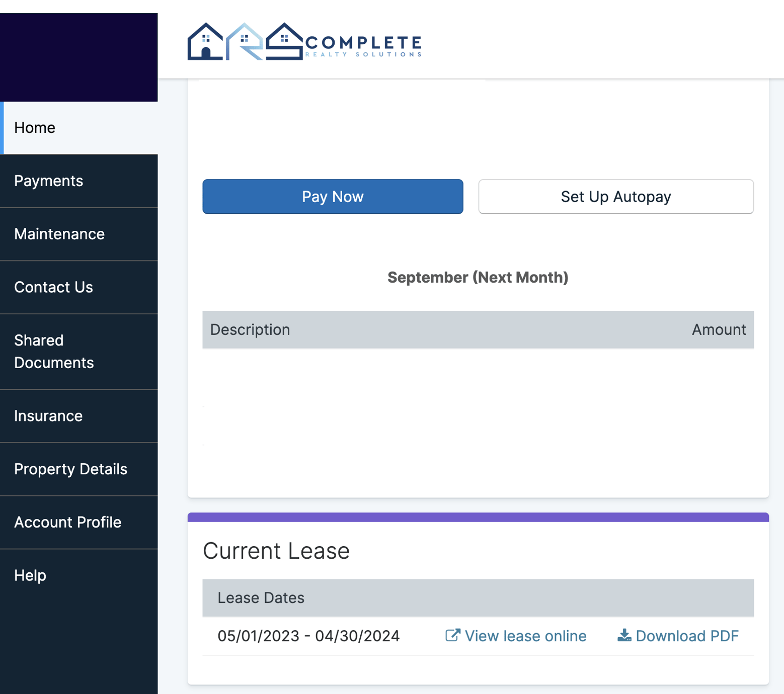
Task: Click the download icon next to Download PDF
Action: (x=624, y=635)
